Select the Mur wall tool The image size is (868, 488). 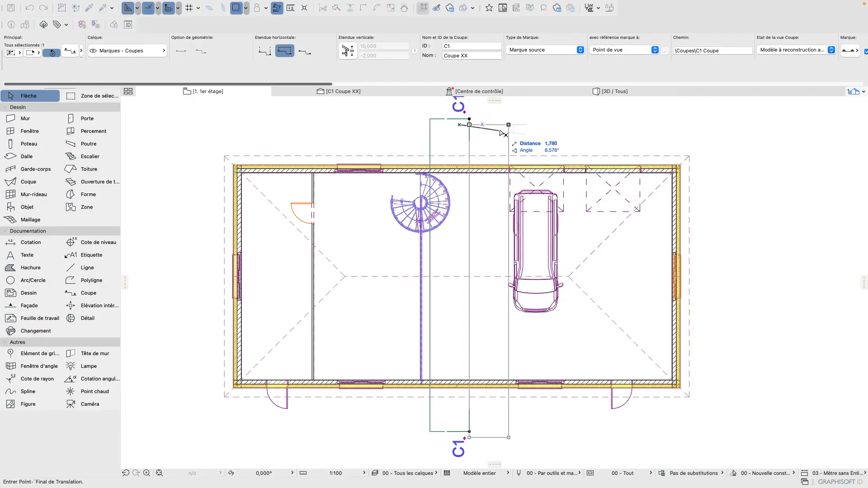coord(25,118)
